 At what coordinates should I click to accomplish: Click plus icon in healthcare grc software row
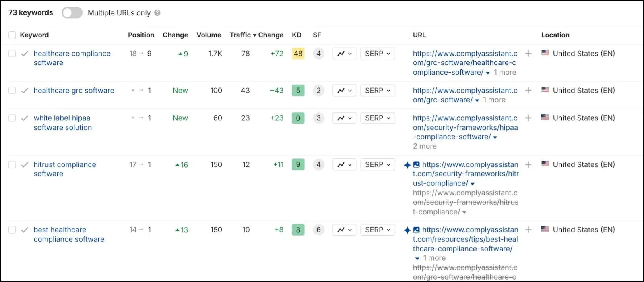(x=528, y=91)
